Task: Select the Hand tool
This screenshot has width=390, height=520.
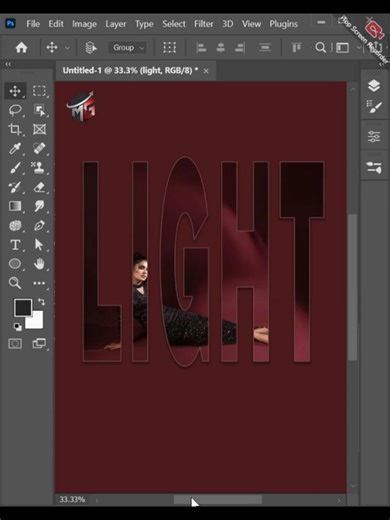Action: click(x=39, y=264)
